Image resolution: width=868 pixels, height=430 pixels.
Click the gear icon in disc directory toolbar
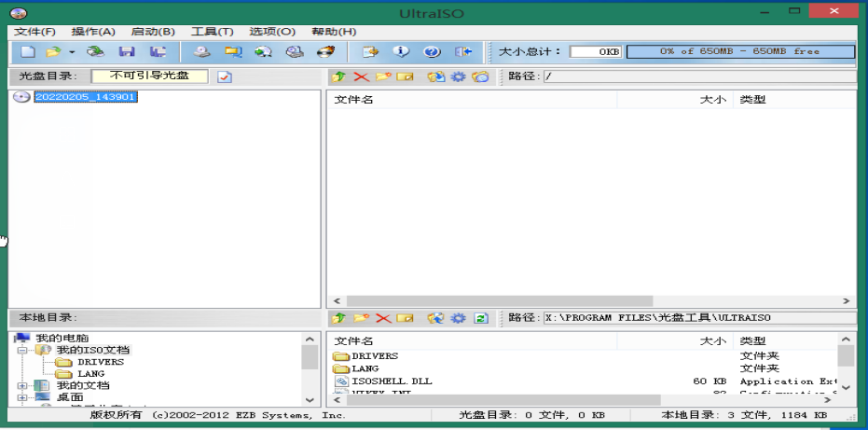[x=458, y=76]
